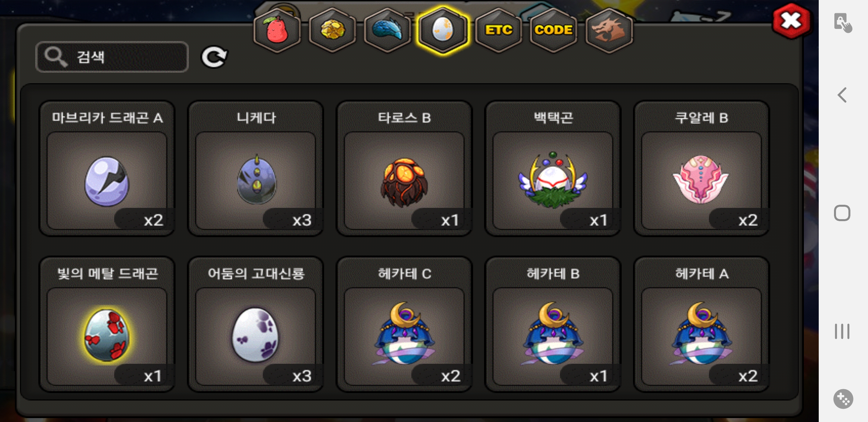Open the game tools controller icon
This screenshot has height=422, width=868.
click(x=843, y=399)
